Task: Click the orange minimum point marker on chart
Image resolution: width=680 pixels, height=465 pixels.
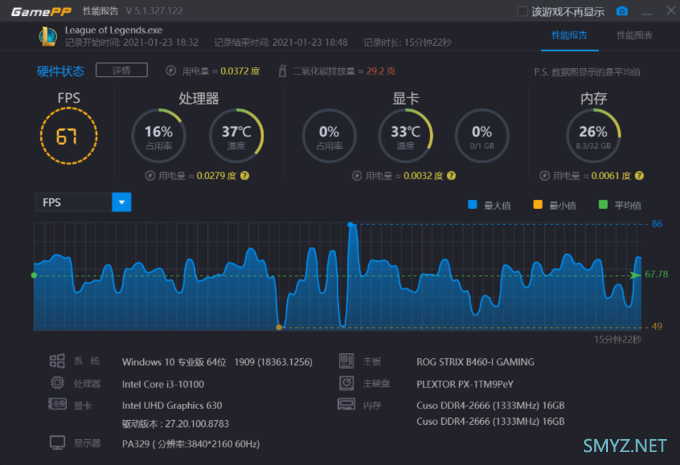Action: [x=279, y=327]
